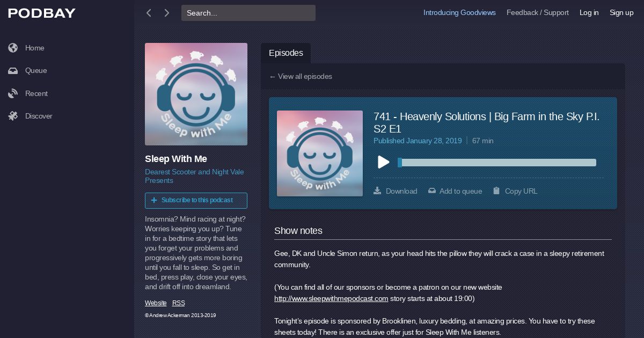This screenshot has width=644, height=338.
Task: Click the Download text link
Action: (401, 191)
